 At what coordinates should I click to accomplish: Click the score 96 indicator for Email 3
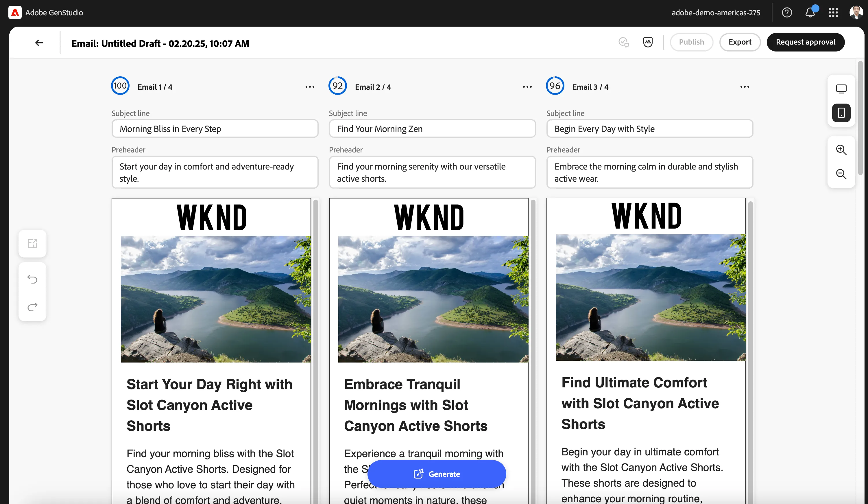click(555, 86)
